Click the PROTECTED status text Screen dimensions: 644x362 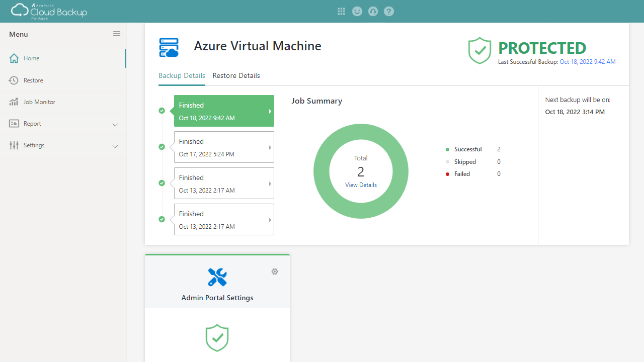pyautogui.click(x=542, y=48)
